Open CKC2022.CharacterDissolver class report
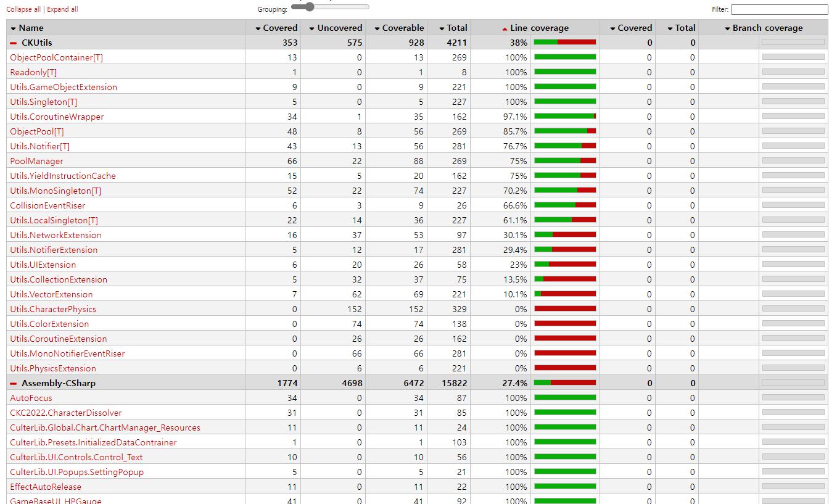Image resolution: width=837 pixels, height=504 pixels. [66, 413]
